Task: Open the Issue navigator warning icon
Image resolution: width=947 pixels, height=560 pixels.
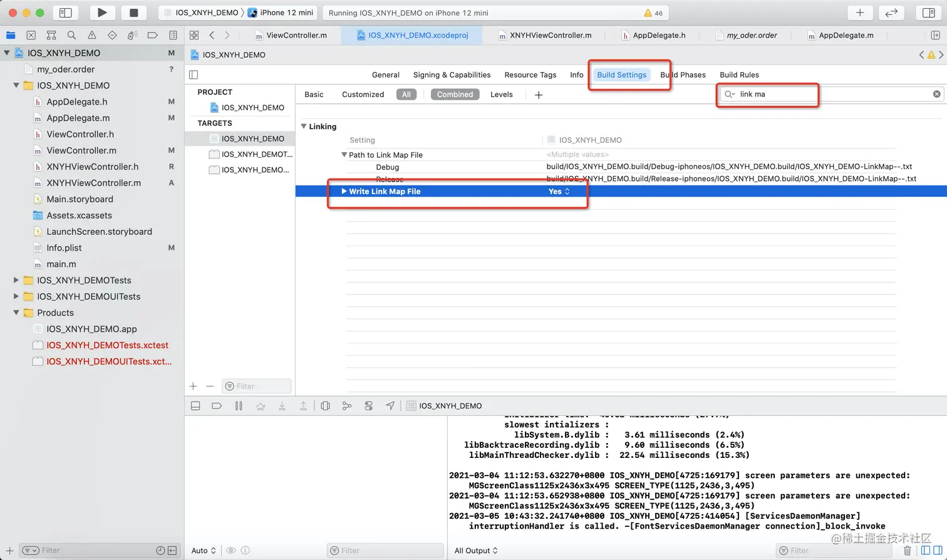Action: point(92,35)
